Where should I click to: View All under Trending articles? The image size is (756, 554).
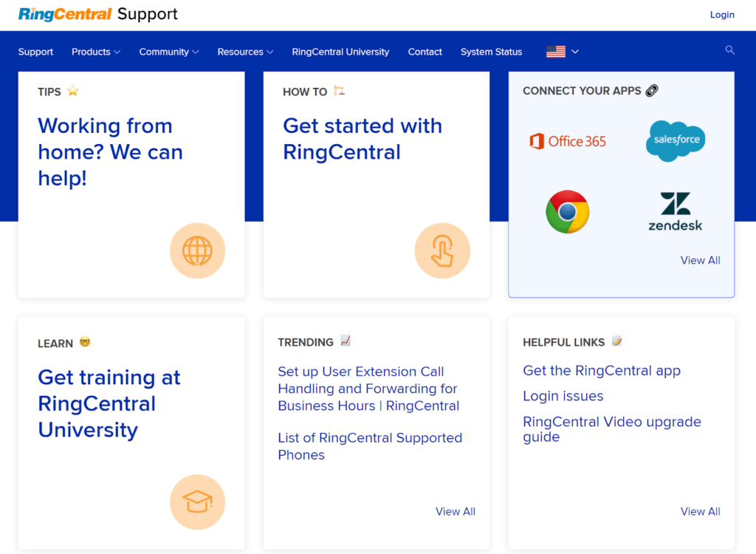455,511
